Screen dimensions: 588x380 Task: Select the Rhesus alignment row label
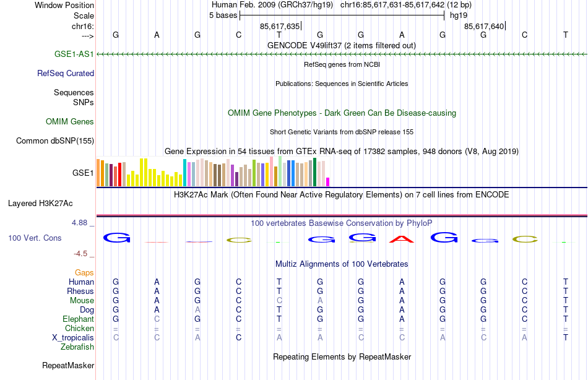click(x=80, y=291)
